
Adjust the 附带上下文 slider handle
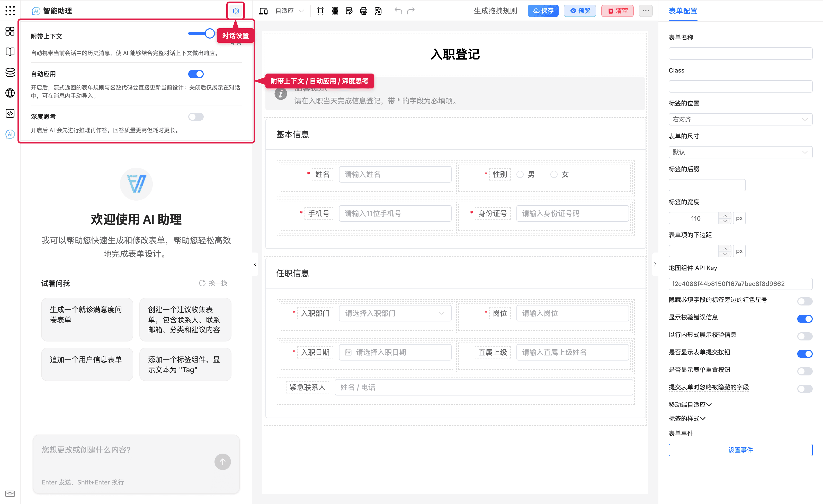tap(209, 33)
